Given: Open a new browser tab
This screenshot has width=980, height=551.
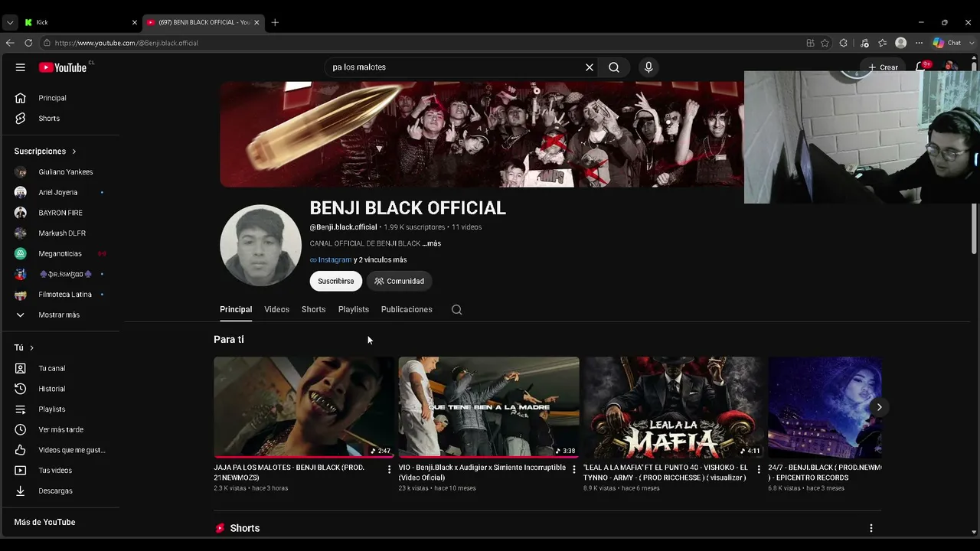Looking at the screenshot, I should [275, 22].
